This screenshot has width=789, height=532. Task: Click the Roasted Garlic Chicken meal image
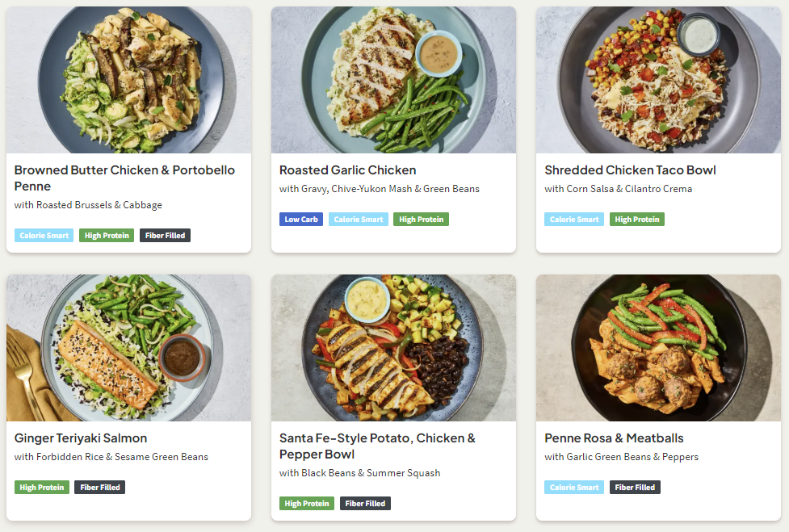(x=393, y=80)
